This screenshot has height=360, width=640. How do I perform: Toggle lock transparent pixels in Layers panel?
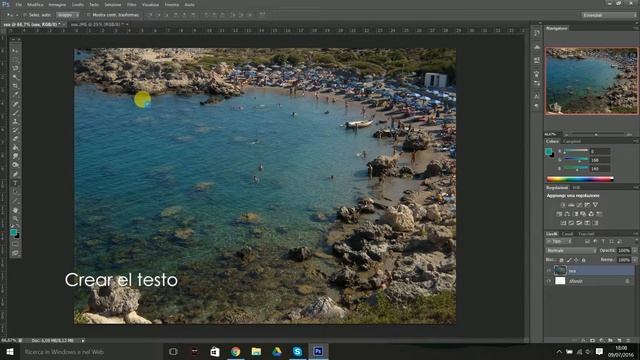(561, 260)
